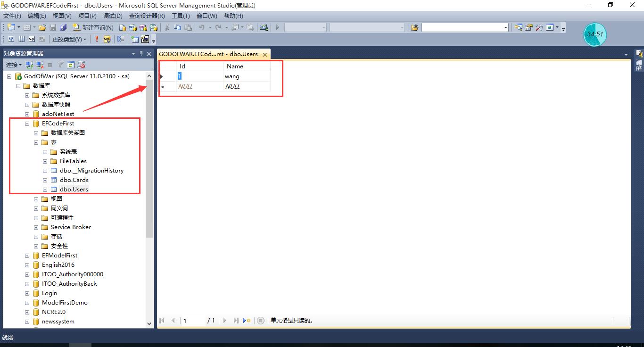This screenshot has width=644, height=347.
Task: Click the disconnect server icon
Action: point(40,65)
